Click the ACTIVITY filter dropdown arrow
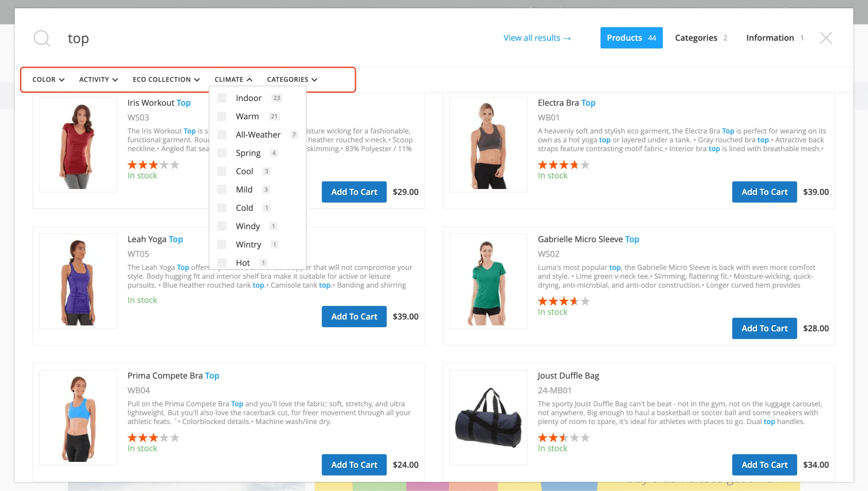 click(x=115, y=80)
